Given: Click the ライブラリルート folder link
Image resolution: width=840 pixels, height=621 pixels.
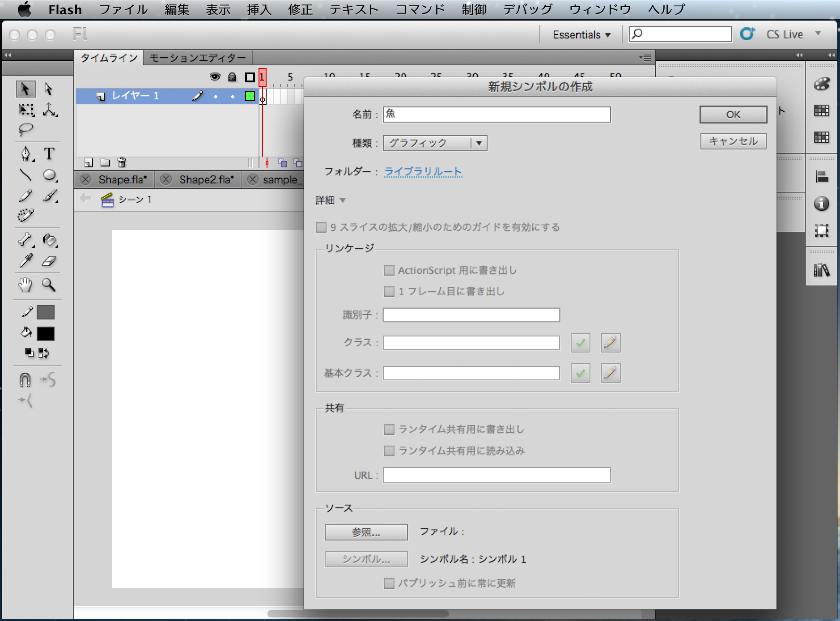Looking at the screenshot, I should click(x=423, y=171).
